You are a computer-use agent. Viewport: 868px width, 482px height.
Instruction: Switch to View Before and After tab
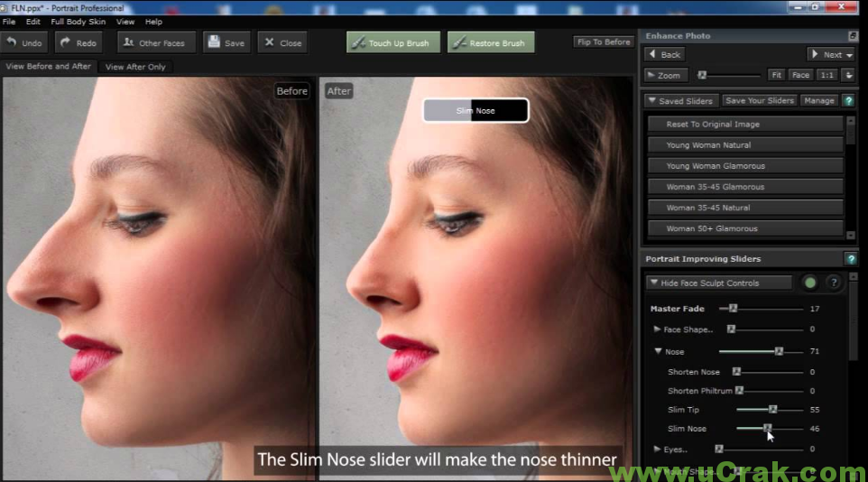point(48,67)
